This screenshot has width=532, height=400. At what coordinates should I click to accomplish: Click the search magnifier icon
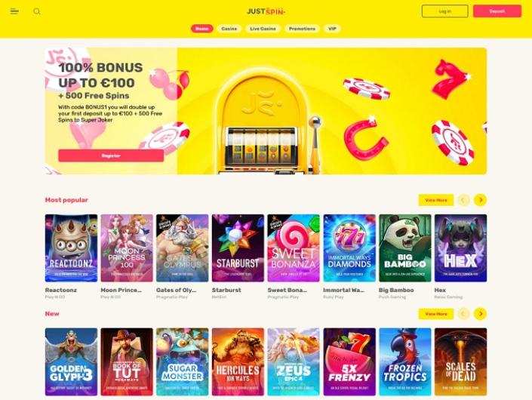[x=37, y=11]
